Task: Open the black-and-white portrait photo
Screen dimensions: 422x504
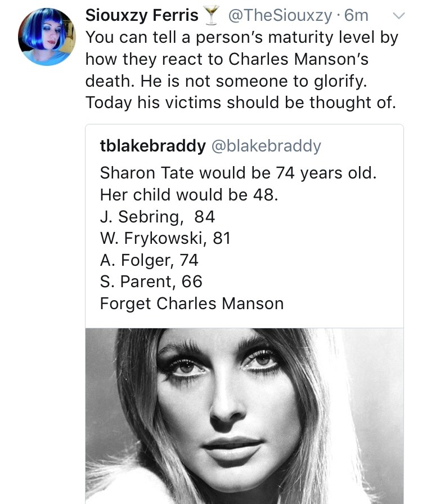Action: pos(244,416)
